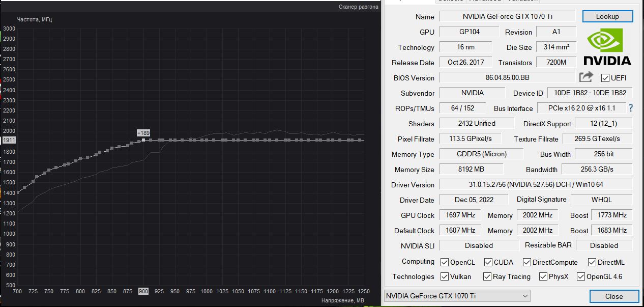The image size is (644, 307).
Task: Select the curve point at 900 mV
Action: pos(143,140)
